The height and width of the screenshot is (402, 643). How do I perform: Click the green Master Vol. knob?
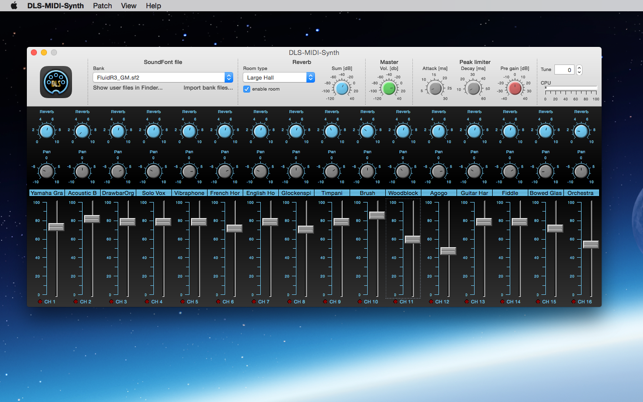coord(389,89)
